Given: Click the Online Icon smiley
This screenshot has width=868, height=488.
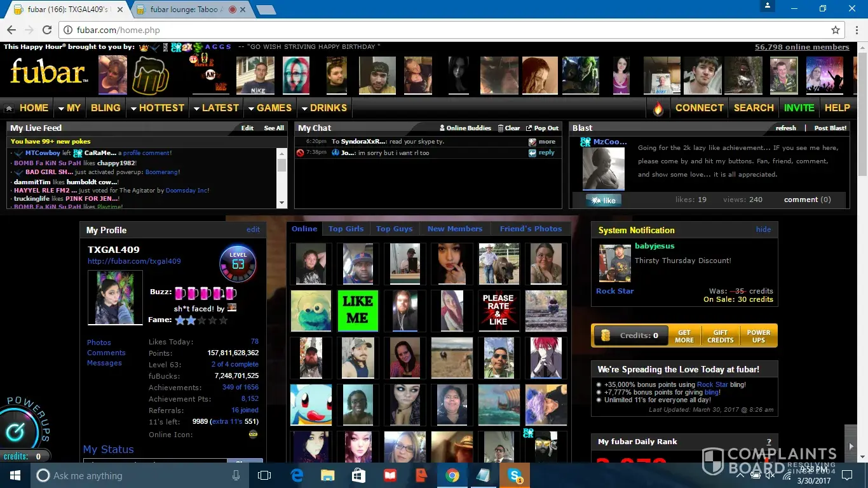Looking at the screenshot, I should (253, 435).
